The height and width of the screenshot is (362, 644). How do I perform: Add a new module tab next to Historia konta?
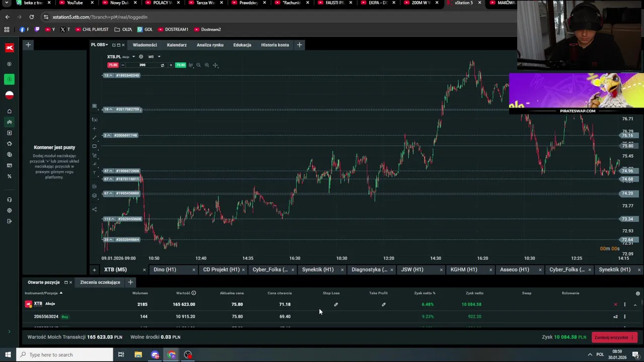click(299, 45)
